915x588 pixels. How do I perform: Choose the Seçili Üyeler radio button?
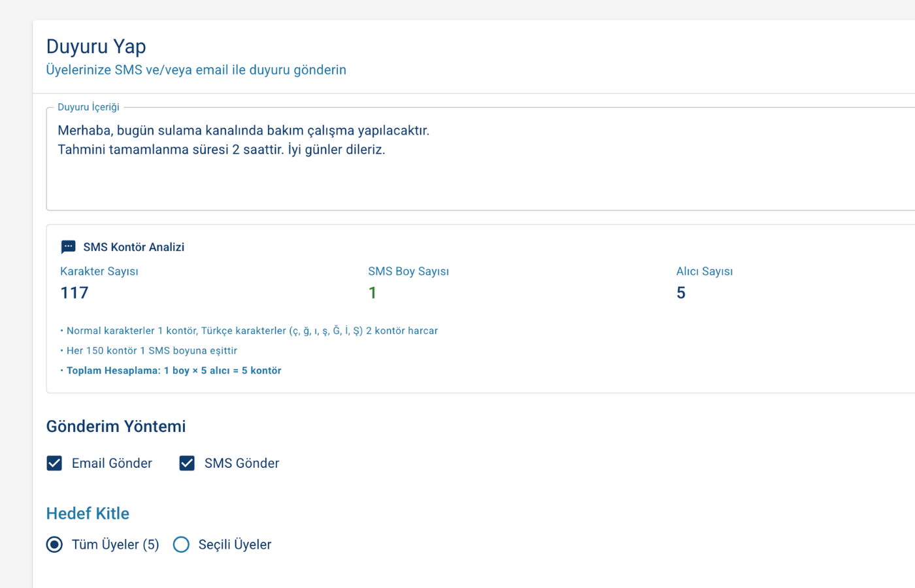pyautogui.click(x=181, y=544)
